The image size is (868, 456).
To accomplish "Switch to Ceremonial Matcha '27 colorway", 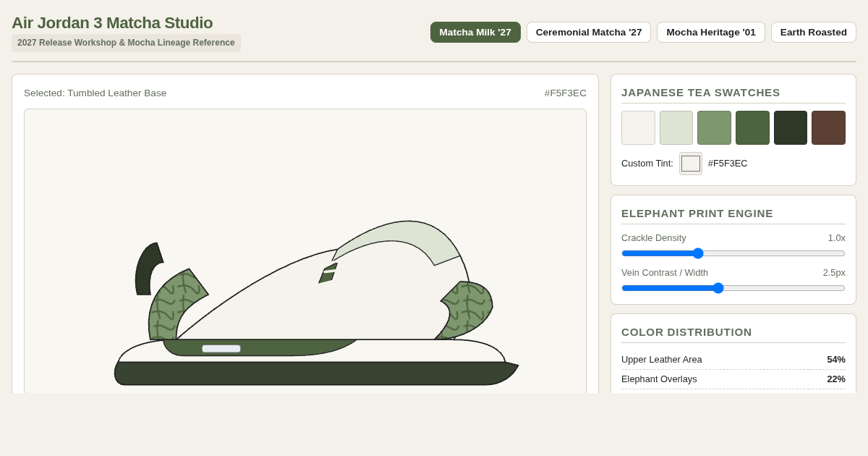I will [x=589, y=33].
